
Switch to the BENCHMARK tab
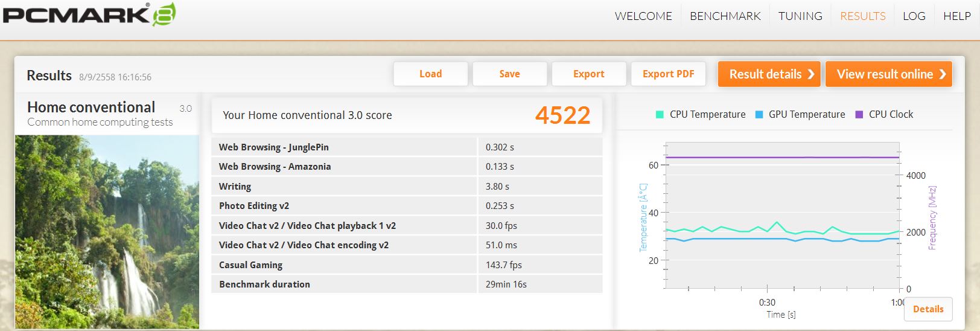[x=725, y=16]
